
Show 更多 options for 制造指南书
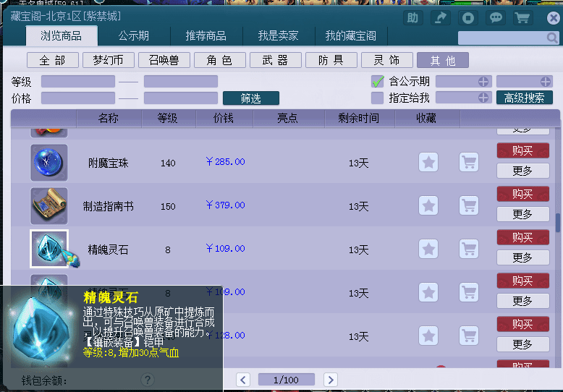(x=523, y=214)
